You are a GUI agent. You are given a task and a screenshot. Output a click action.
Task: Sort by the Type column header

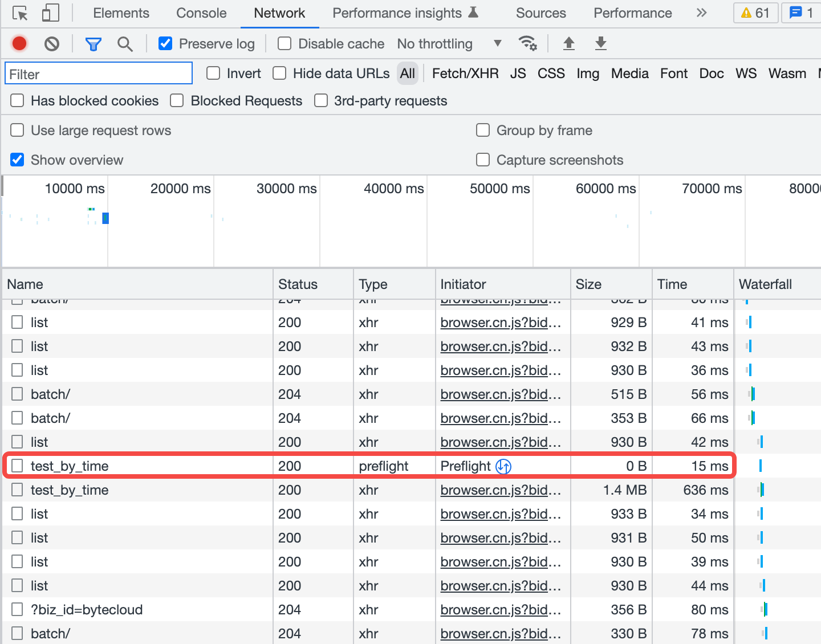pyautogui.click(x=394, y=284)
